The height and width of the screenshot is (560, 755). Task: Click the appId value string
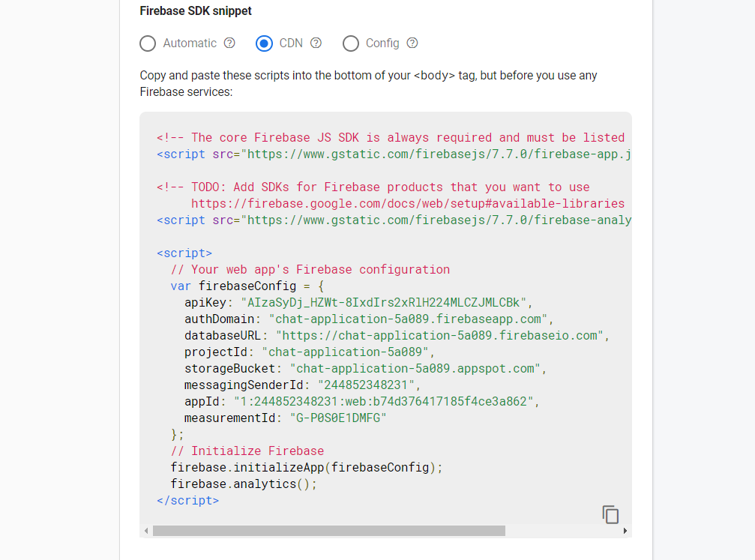point(384,402)
